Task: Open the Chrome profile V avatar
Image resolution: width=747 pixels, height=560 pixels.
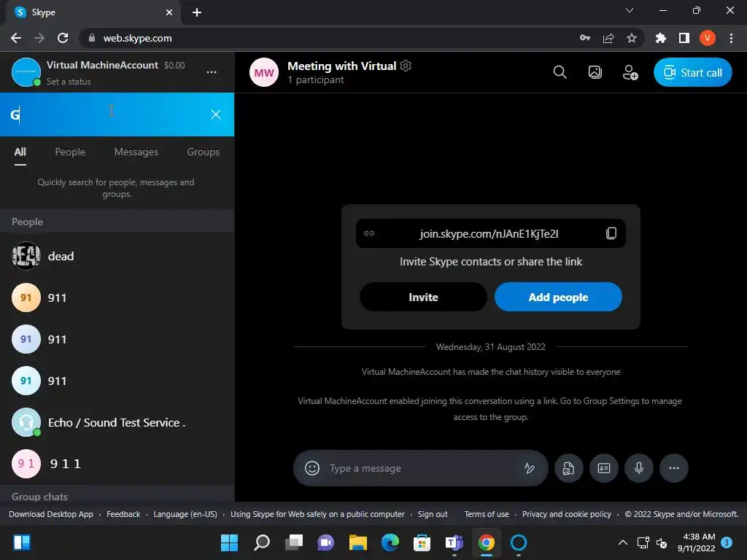Action: (708, 38)
